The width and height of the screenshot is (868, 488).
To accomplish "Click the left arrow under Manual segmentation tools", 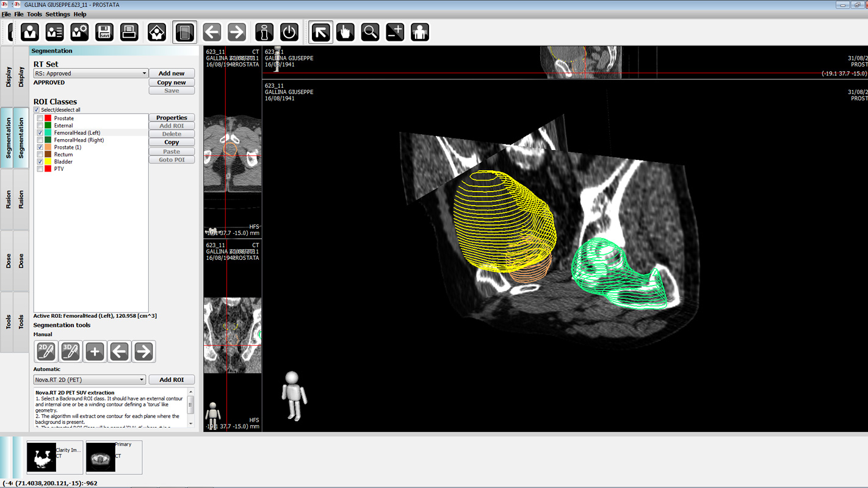I will (119, 351).
